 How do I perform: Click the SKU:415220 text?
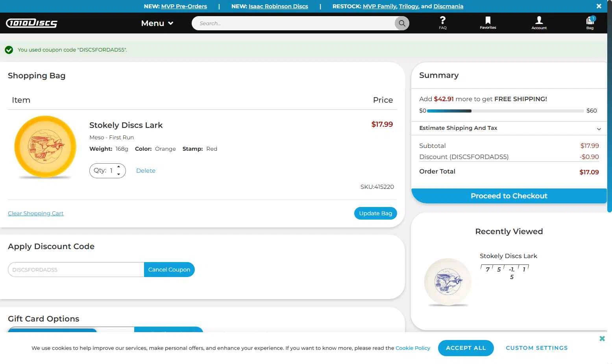click(377, 187)
